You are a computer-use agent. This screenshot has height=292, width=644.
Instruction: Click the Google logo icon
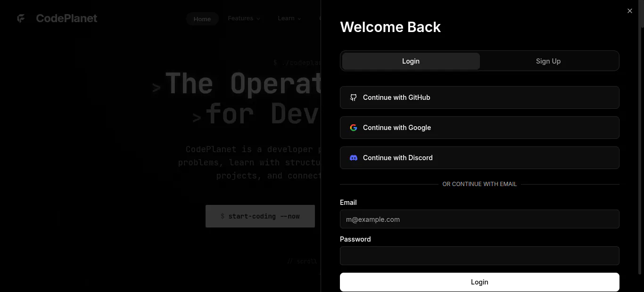click(x=353, y=128)
